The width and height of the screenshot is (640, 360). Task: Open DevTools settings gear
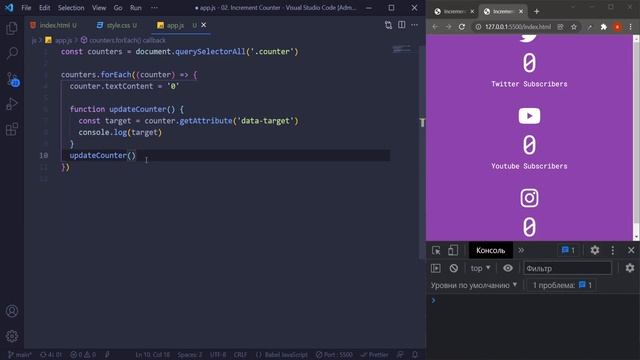595,250
